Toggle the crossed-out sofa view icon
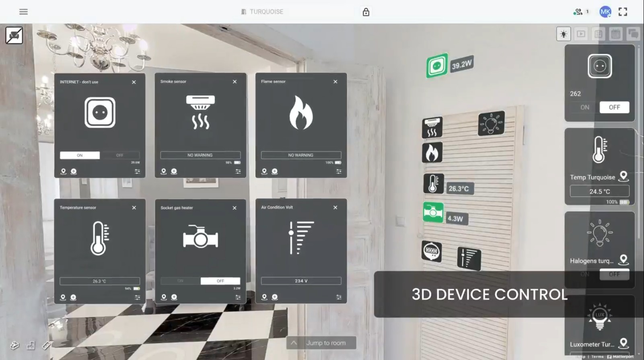 point(14,35)
